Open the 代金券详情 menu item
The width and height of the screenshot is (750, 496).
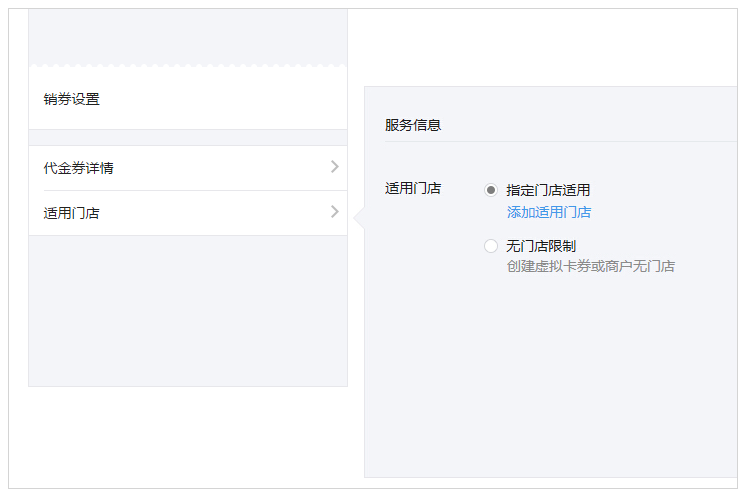tap(188, 168)
